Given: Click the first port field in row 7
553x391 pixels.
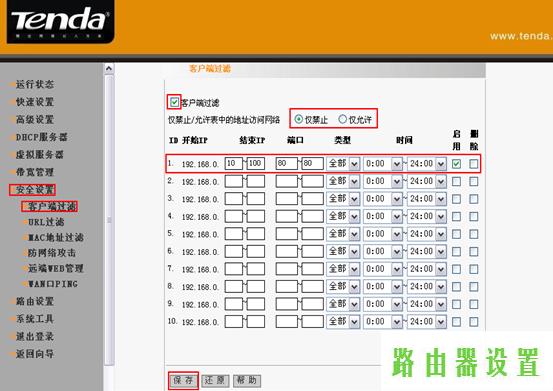Looking at the screenshot, I should click(x=287, y=269).
